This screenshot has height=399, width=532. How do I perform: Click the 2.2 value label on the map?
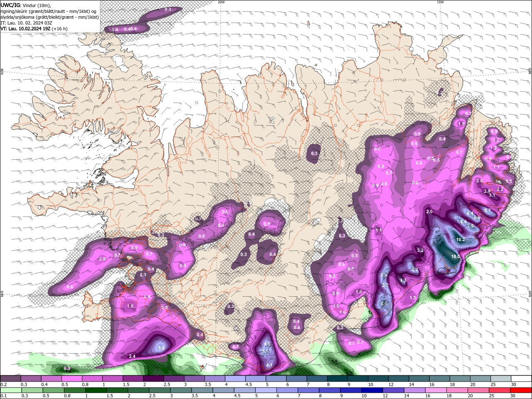[x=500, y=189]
